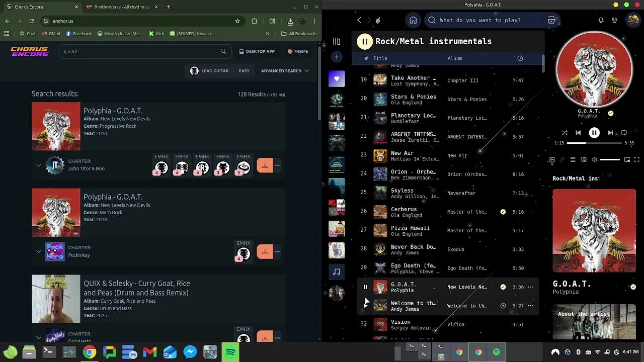Open the Spotify profile avatar menu
Viewport: 644px width, 362px height.
coord(632,20)
